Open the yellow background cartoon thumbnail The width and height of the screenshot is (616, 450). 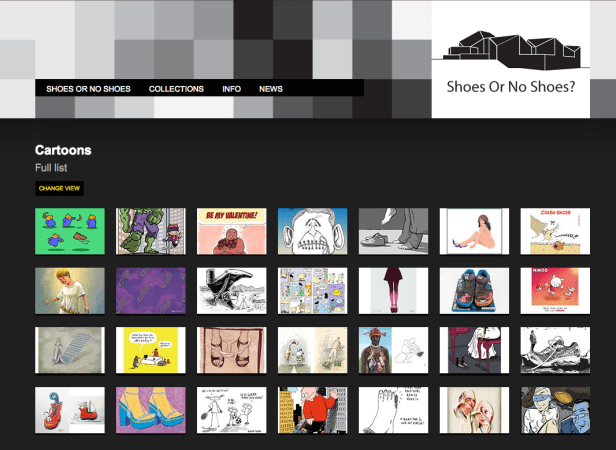(x=151, y=350)
